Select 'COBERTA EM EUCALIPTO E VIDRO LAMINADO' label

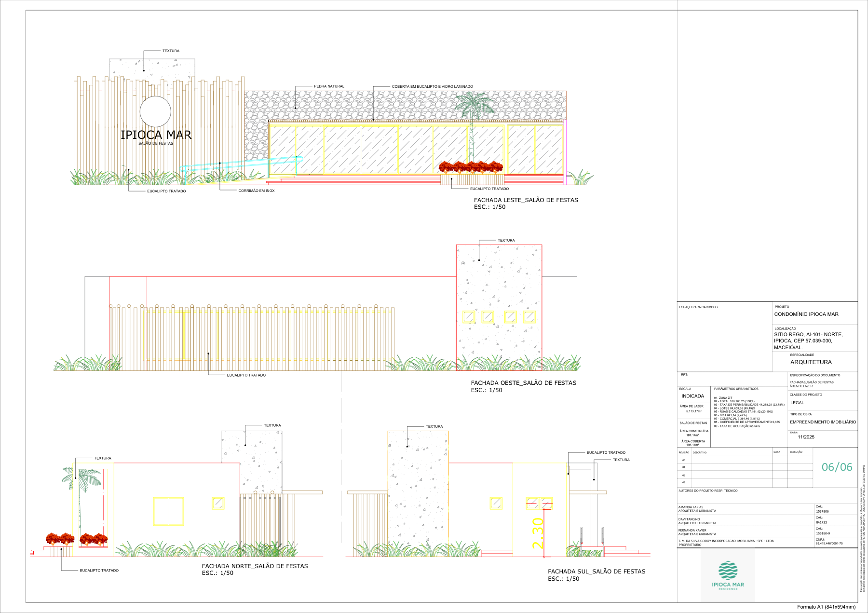(432, 87)
